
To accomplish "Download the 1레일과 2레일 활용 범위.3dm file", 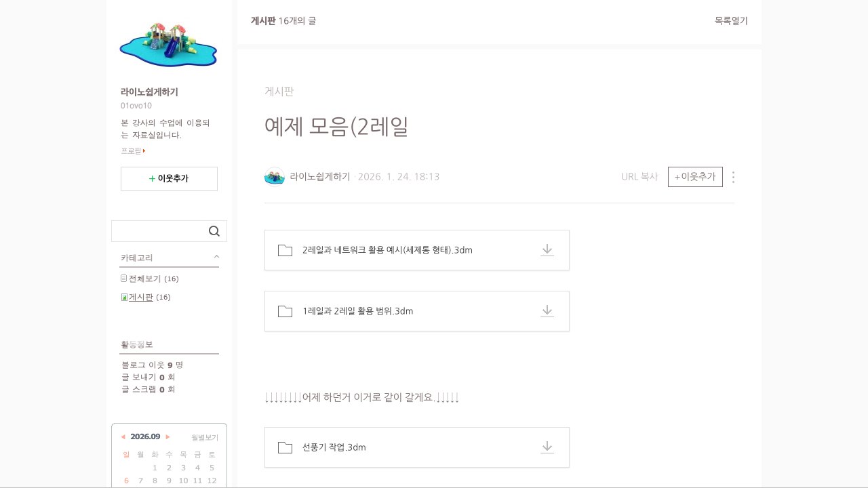I will click(x=547, y=311).
